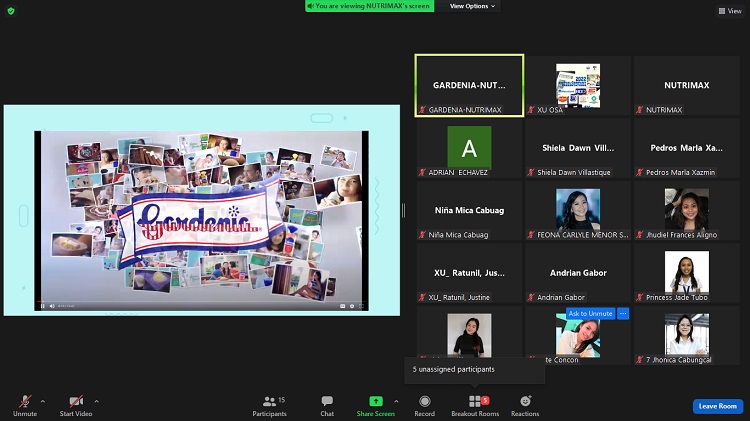Click muted mic icon on Pedros Marla Xazmin tile
Viewport: 750px width, 421px height.
[640, 172]
